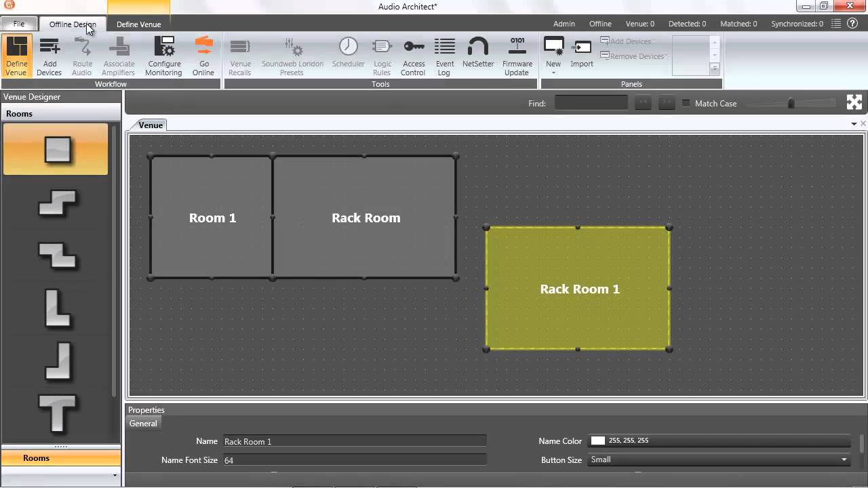Open the Venue tab list dropdown arrow
Viewport: 868px width, 488px height.
pyautogui.click(x=854, y=124)
